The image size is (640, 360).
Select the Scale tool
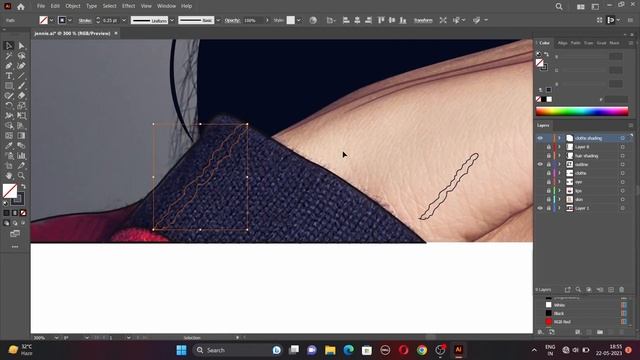point(21,106)
